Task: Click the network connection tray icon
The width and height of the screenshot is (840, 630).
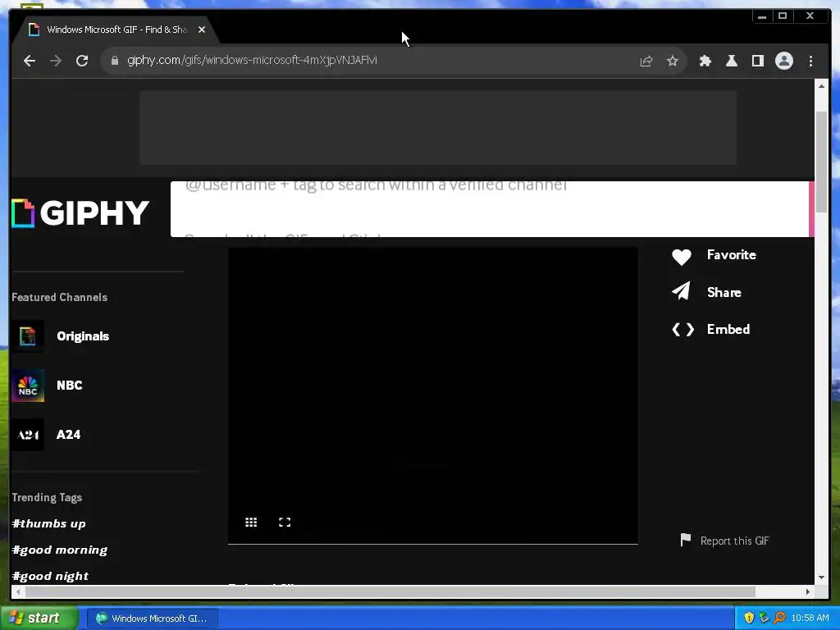Action: (x=764, y=619)
